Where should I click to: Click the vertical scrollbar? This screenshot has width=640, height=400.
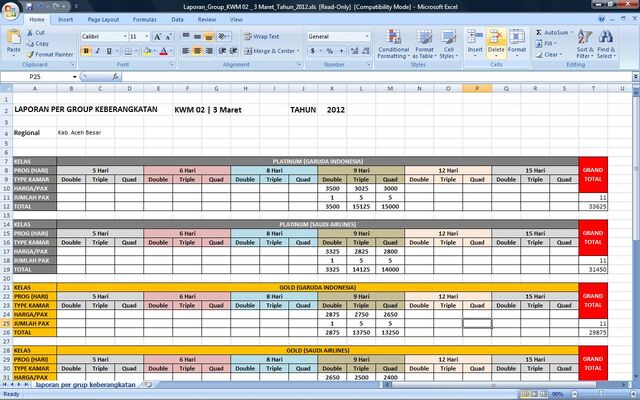[x=636, y=237]
